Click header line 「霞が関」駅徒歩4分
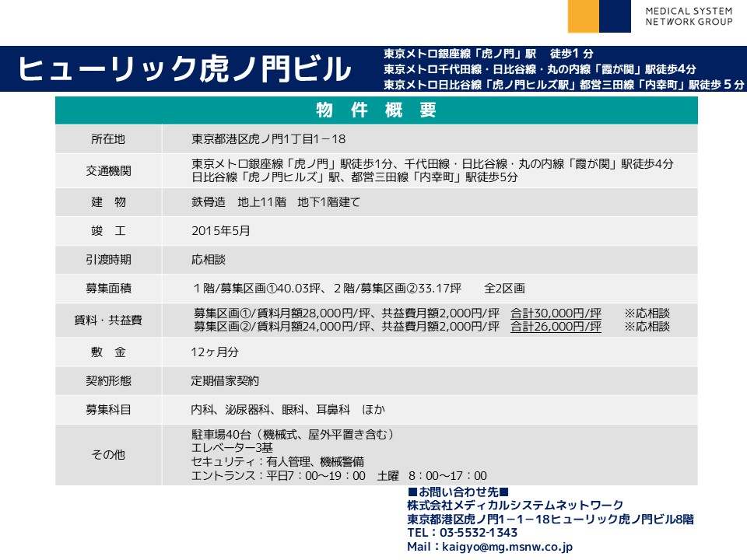Image resolution: width=747 pixels, height=560 pixels. click(540, 69)
